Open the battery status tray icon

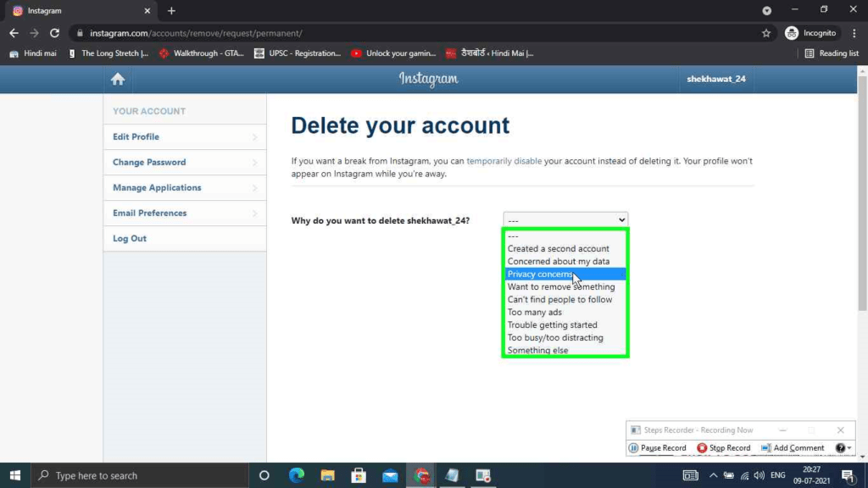728,475
